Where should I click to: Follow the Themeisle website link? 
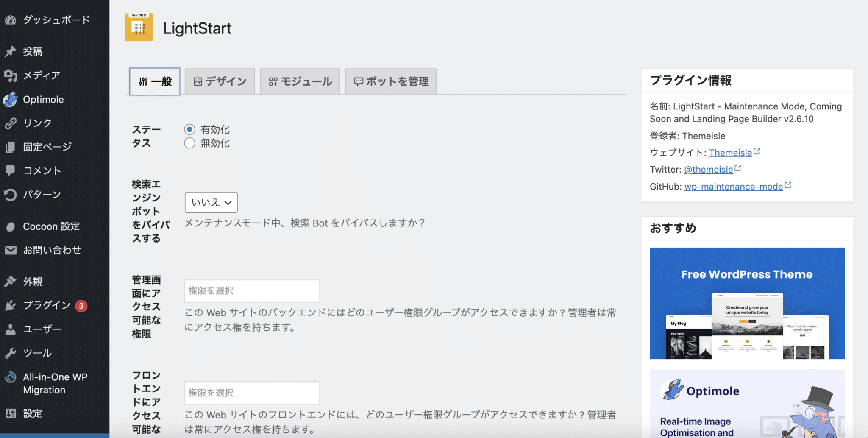pyautogui.click(x=731, y=152)
